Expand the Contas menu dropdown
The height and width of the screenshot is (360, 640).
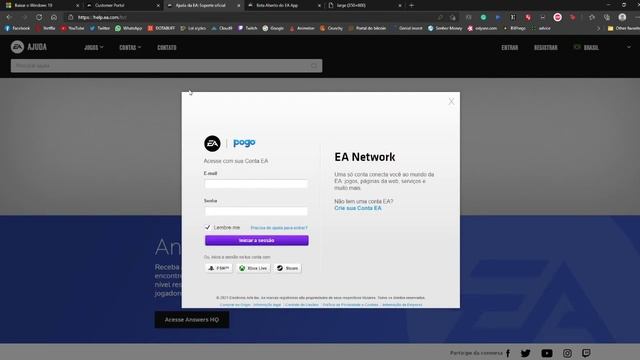pyautogui.click(x=130, y=47)
